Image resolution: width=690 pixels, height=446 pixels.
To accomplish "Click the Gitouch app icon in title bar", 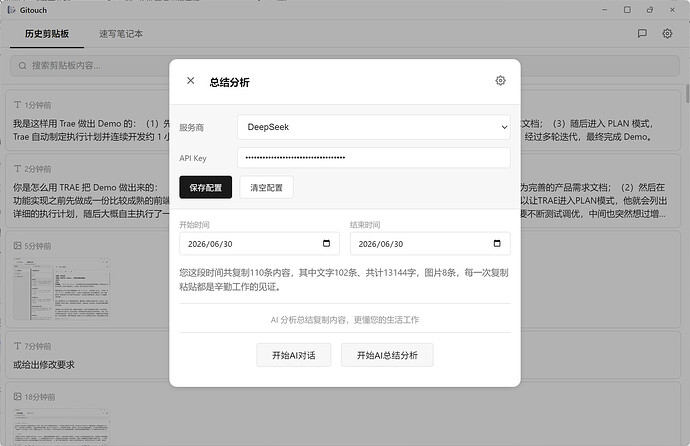I will coord(11,10).
